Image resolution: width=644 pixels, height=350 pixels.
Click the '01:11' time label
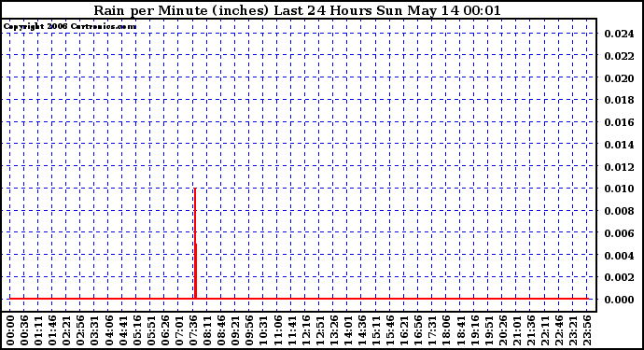coord(38,330)
